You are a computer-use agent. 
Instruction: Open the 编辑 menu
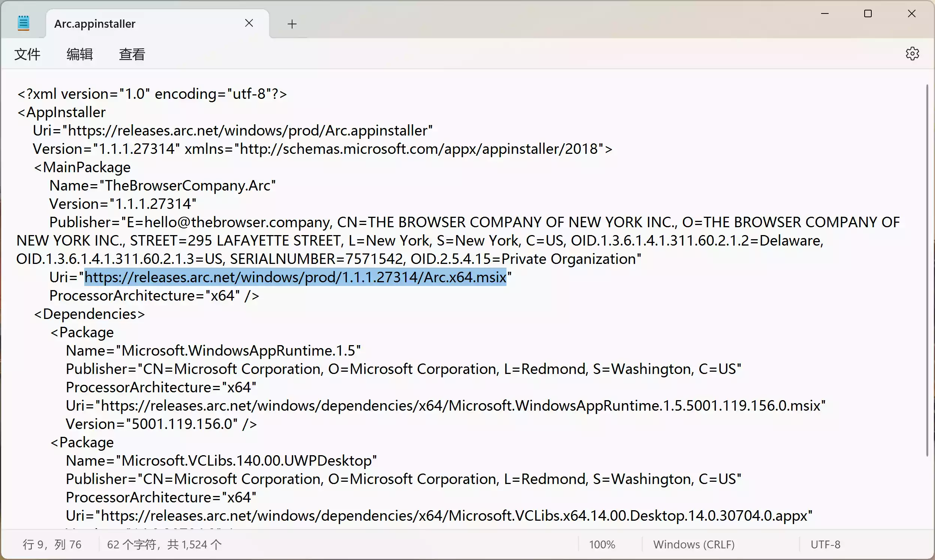[79, 54]
